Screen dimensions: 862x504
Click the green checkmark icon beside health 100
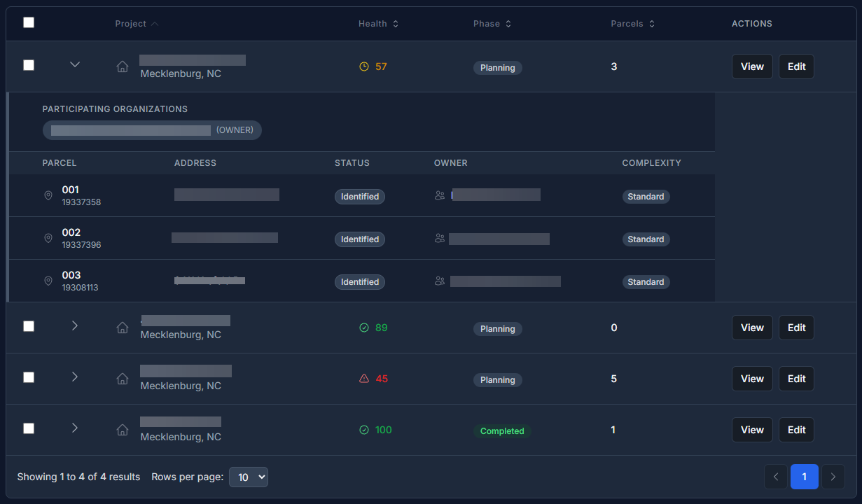tap(364, 430)
